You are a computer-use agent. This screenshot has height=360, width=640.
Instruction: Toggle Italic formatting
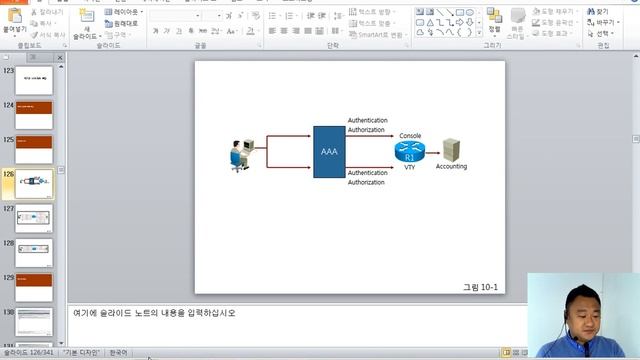[167, 31]
